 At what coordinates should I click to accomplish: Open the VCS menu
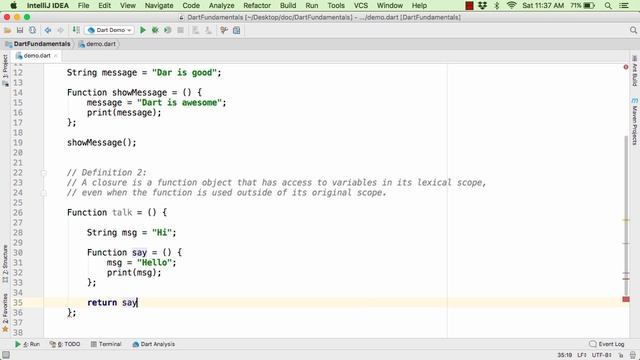click(361, 6)
